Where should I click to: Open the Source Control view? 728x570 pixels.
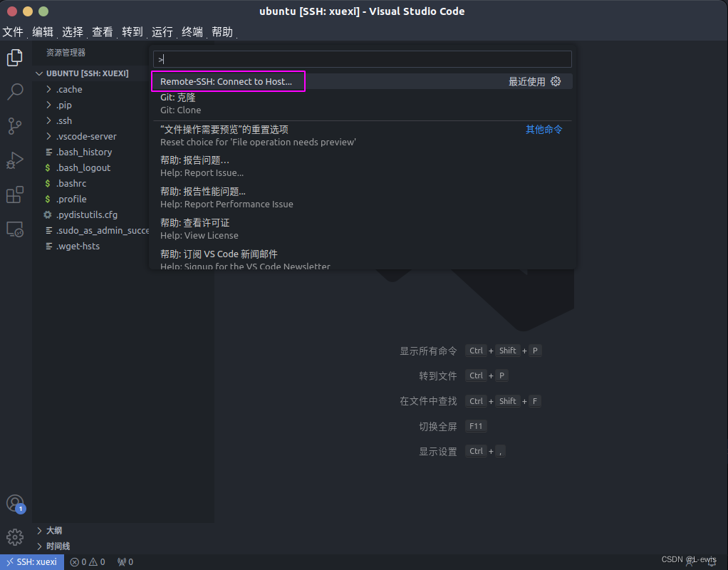point(14,125)
